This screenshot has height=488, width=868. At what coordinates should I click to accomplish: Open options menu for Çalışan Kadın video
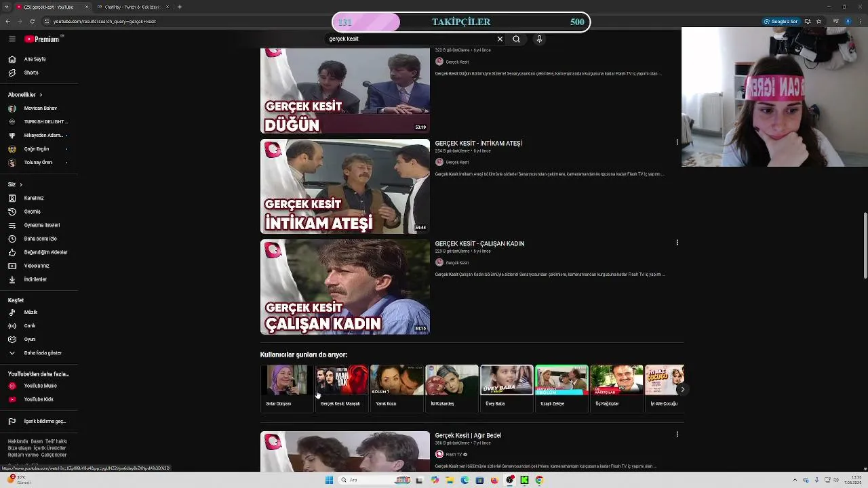pyautogui.click(x=677, y=243)
